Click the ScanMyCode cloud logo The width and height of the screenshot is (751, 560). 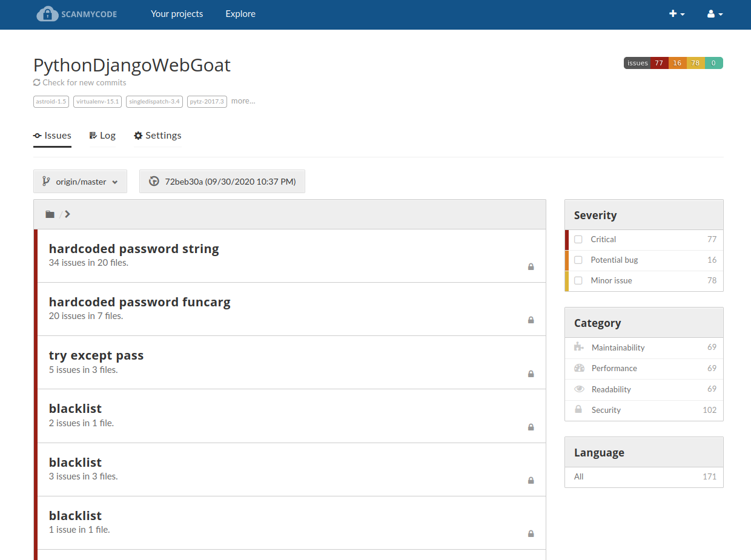tap(47, 14)
